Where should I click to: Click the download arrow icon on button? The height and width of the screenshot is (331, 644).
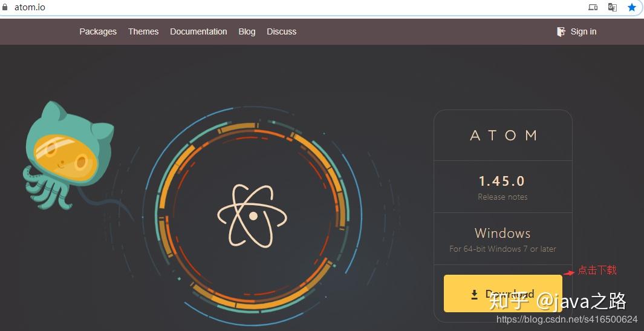pyautogui.click(x=474, y=294)
